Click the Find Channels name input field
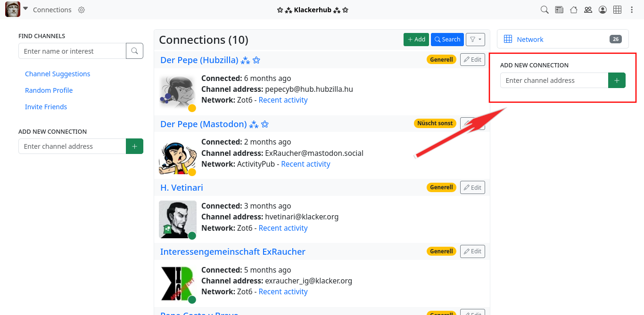This screenshot has width=644, height=315. coord(72,51)
